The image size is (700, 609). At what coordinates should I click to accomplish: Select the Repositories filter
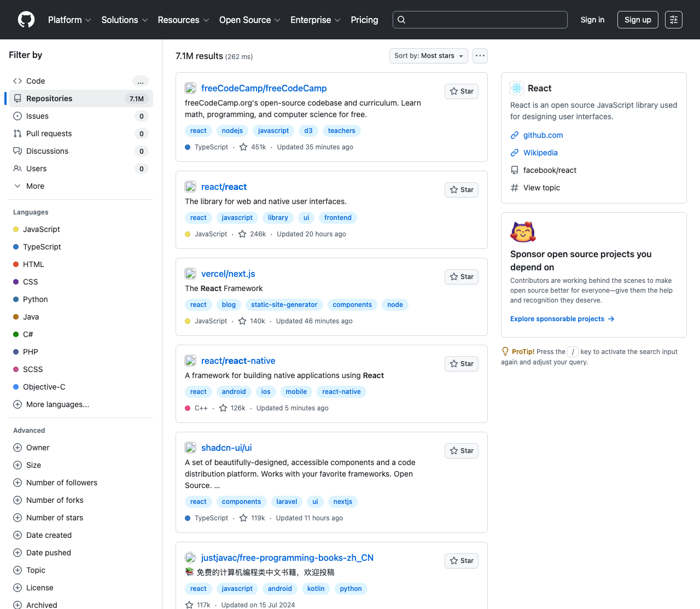click(81, 98)
